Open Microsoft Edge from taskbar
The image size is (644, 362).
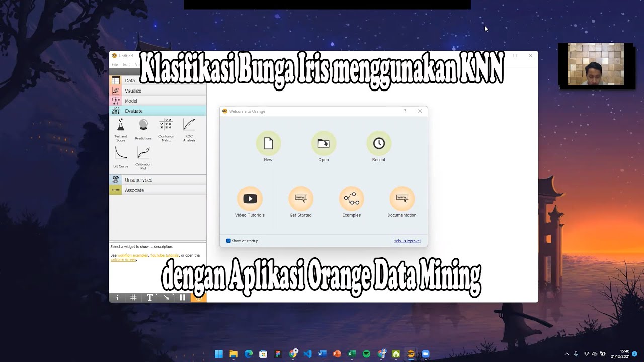249,354
